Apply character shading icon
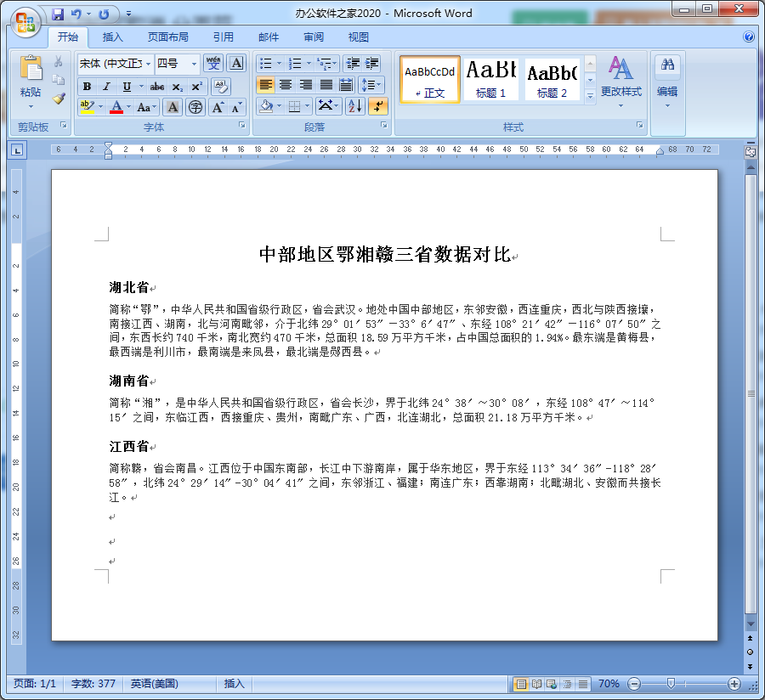This screenshot has height=700, width=765. (173, 107)
